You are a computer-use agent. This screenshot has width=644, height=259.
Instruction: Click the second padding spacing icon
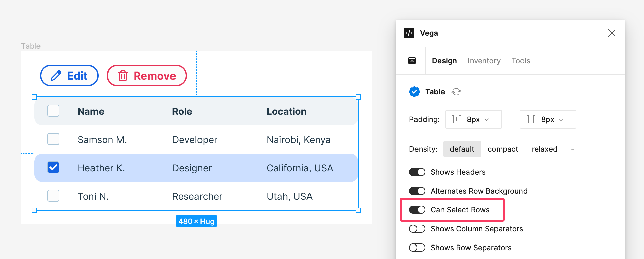click(531, 119)
